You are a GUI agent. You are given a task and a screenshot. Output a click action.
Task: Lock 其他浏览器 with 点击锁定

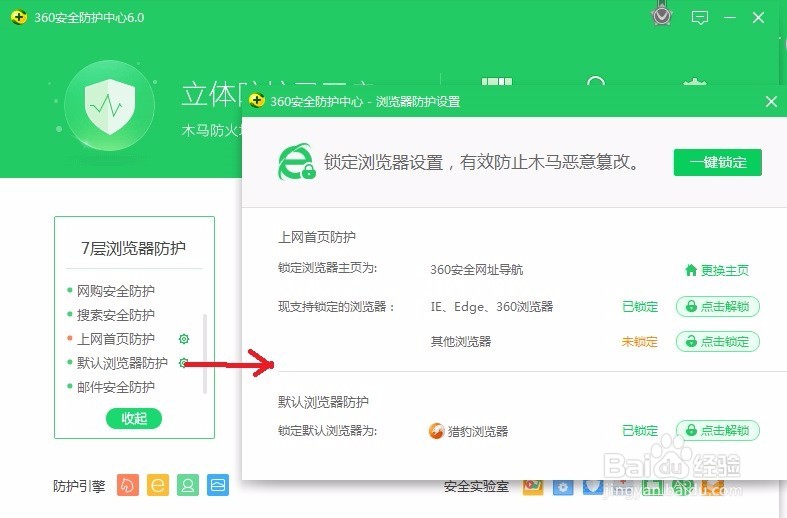click(x=717, y=341)
